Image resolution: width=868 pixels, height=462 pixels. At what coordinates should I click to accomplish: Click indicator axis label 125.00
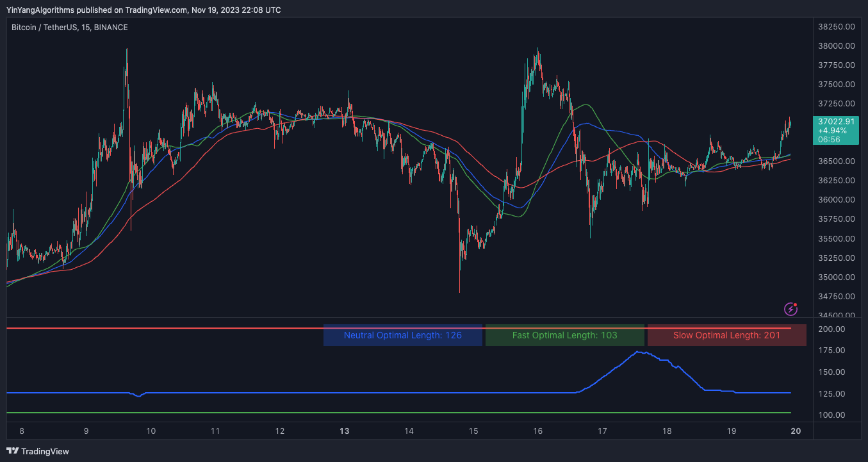pos(831,394)
